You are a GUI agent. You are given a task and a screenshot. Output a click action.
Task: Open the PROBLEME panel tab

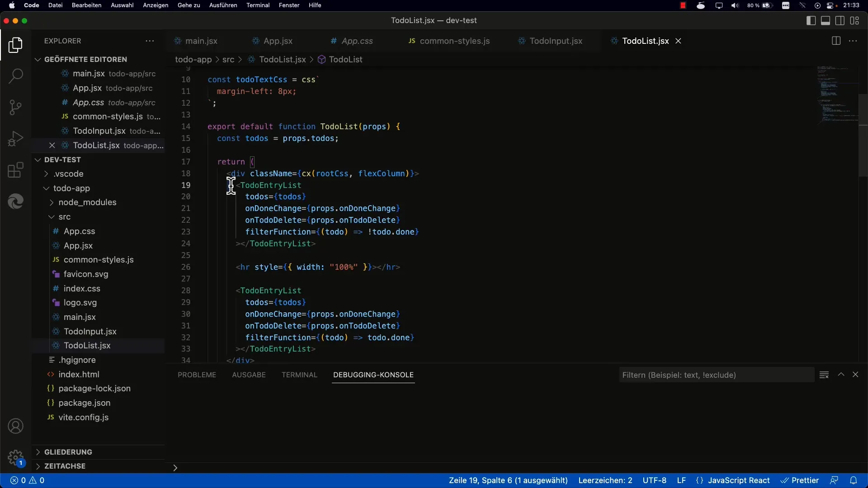click(x=197, y=375)
